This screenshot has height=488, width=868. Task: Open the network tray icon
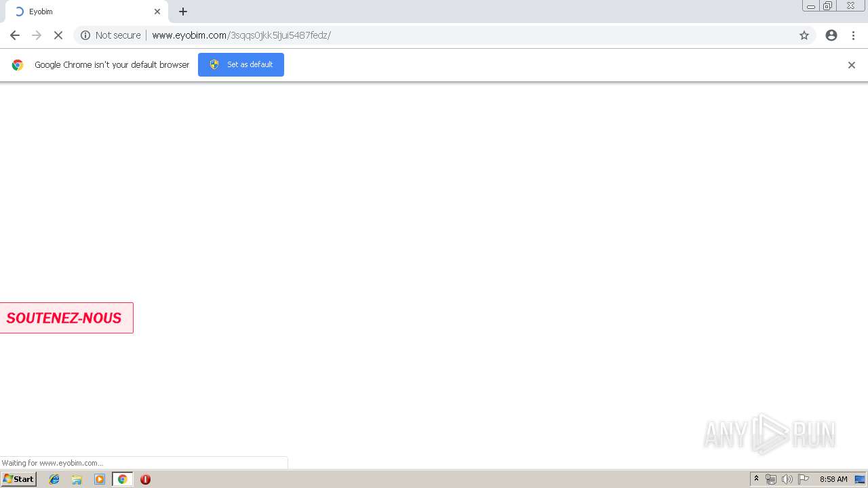771,479
